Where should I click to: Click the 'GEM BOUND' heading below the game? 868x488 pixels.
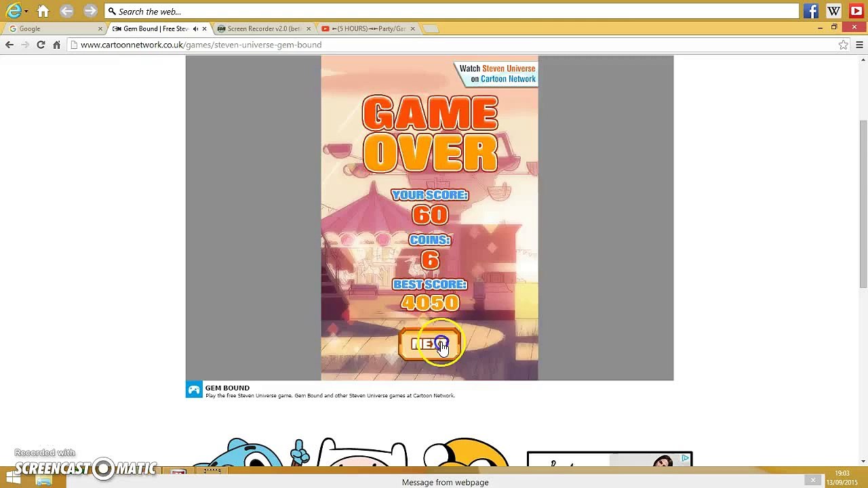point(227,388)
